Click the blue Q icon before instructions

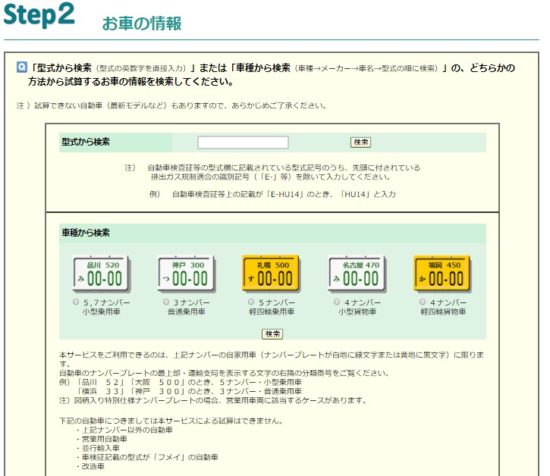pyautogui.click(x=22, y=67)
